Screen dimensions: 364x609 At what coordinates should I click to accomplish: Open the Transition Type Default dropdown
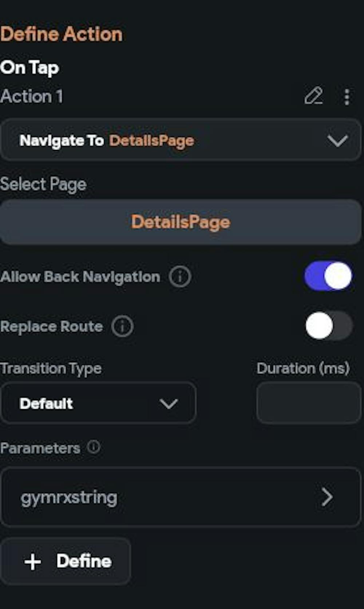click(x=98, y=403)
